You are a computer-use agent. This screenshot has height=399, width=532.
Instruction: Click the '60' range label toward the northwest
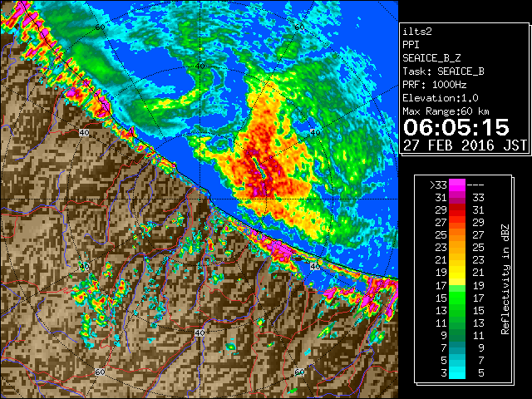pyautogui.click(x=100, y=27)
